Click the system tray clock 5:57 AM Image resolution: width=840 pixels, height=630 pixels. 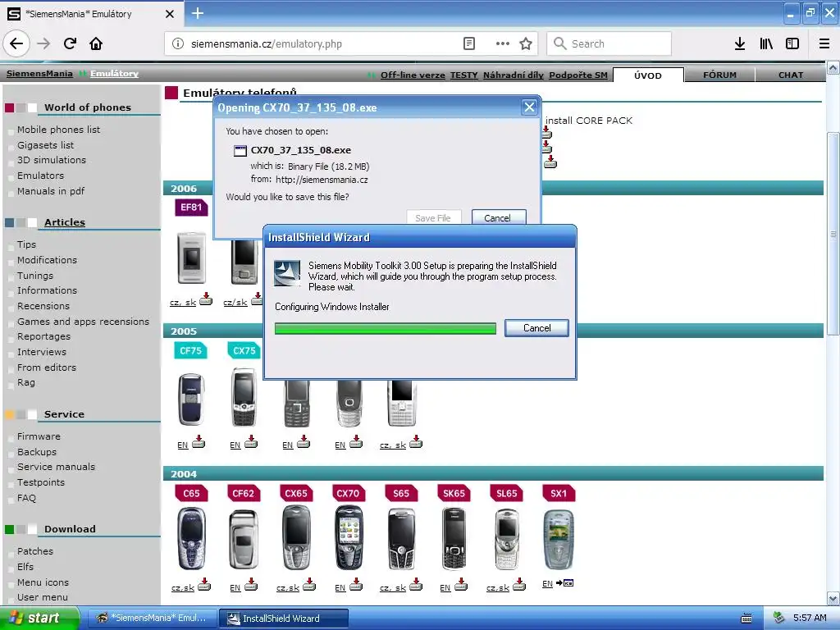(x=810, y=618)
